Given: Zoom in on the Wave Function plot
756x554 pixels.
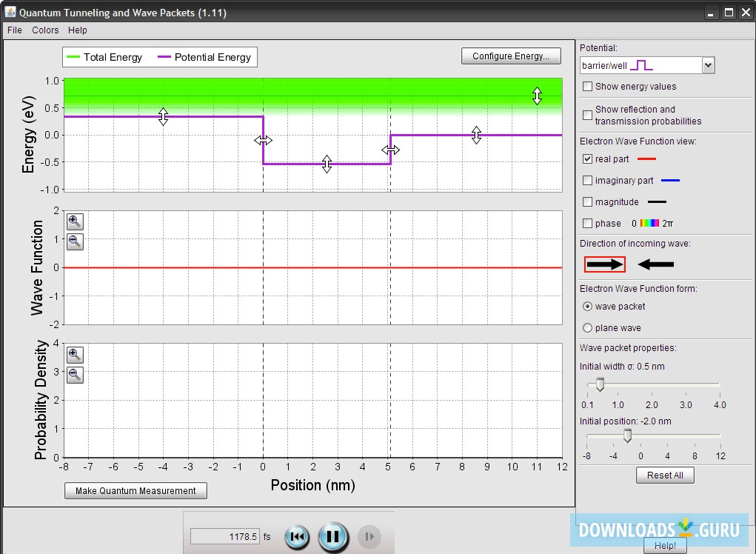Looking at the screenshot, I should coord(75,221).
